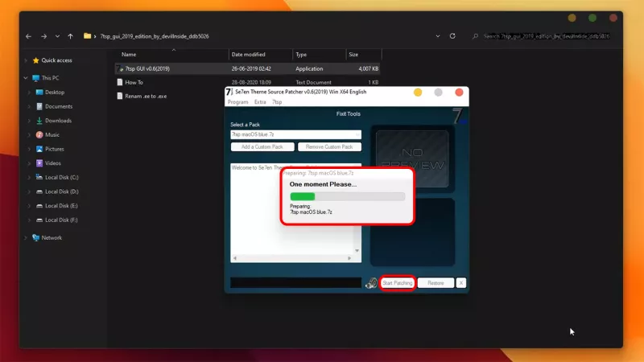Expand the Documents tree node
The height and width of the screenshot is (362, 644).
click(29, 106)
